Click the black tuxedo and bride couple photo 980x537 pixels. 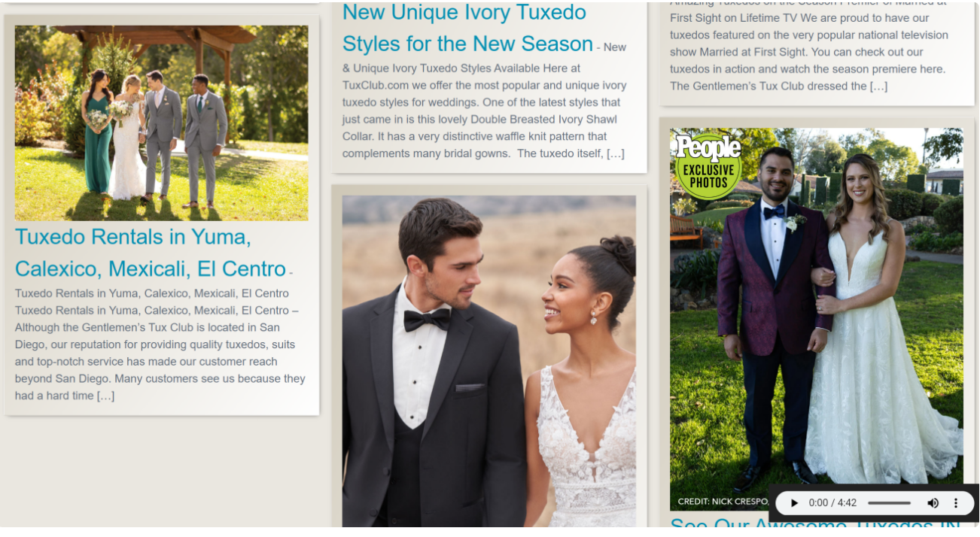[x=488, y=361]
